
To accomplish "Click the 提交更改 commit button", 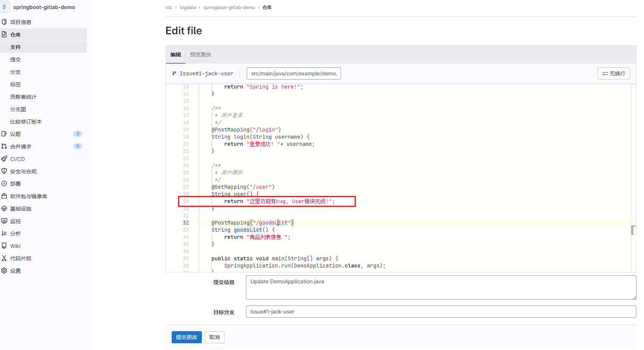I will point(186,337).
